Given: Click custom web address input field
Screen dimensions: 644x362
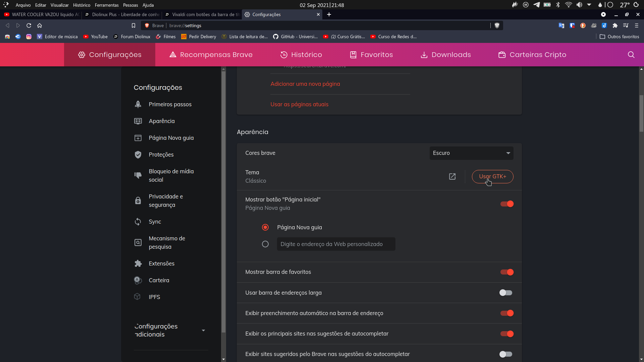Looking at the screenshot, I should click(336, 244).
